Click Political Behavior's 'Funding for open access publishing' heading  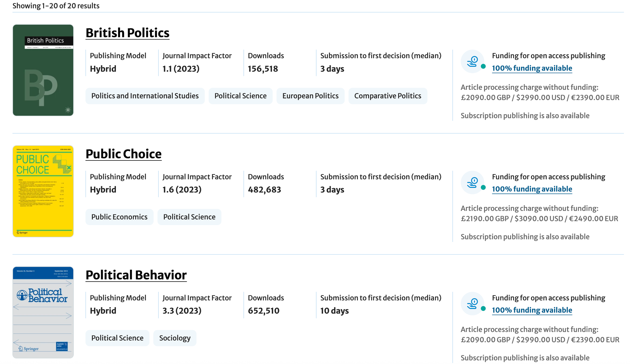(x=548, y=298)
